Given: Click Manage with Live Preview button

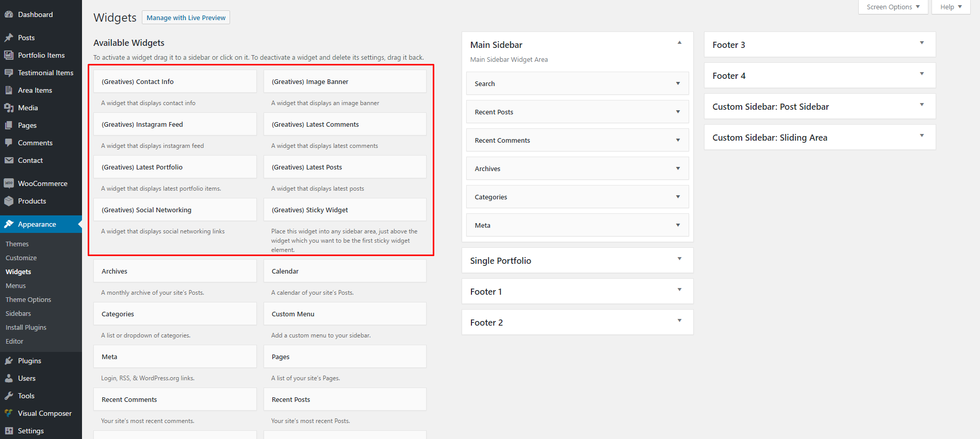Looking at the screenshot, I should tap(186, 18).
